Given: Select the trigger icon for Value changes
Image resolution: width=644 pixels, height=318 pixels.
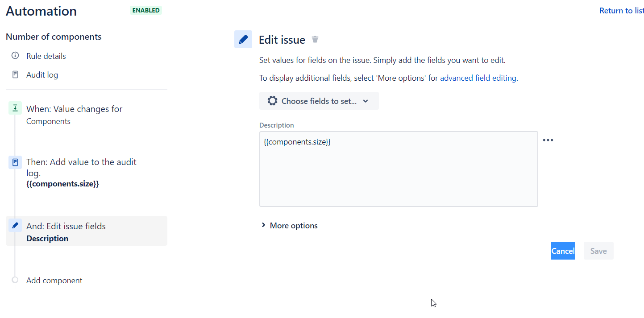Looking at the screenshot, I should point(15,108).
